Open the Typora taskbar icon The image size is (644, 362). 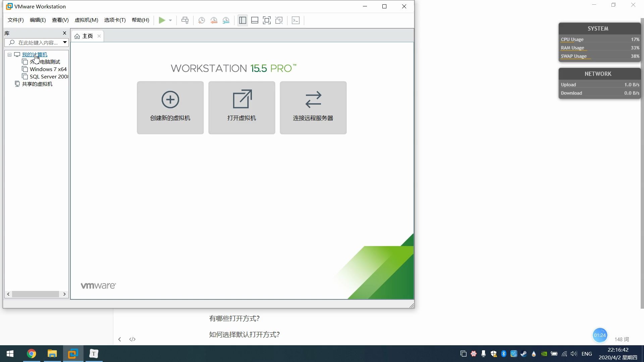click(94, 354)
